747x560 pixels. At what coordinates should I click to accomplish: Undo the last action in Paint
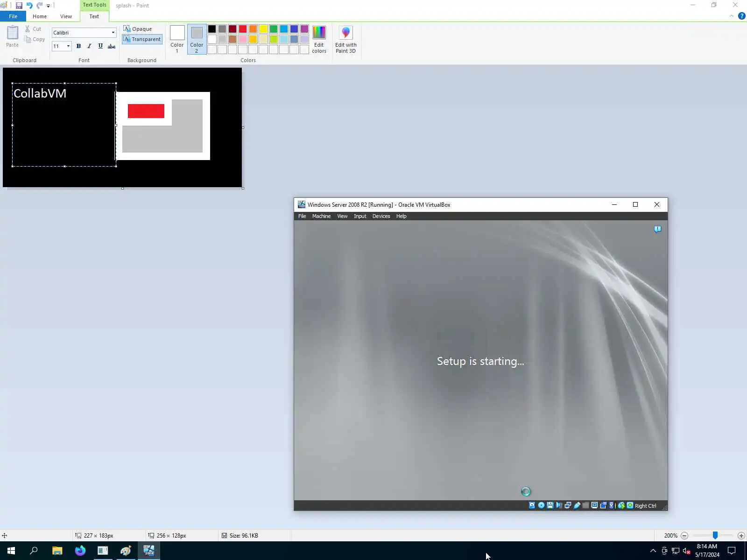(x=29, y=6)
